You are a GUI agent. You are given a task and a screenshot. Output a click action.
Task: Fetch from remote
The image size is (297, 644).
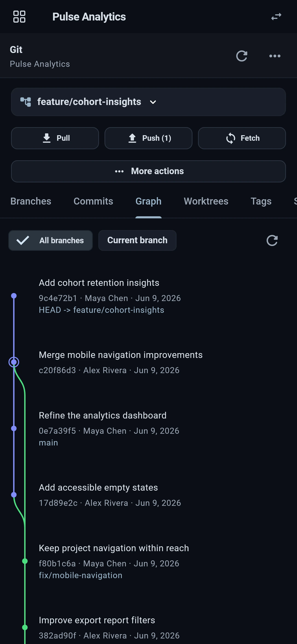(x=242, y=138)
